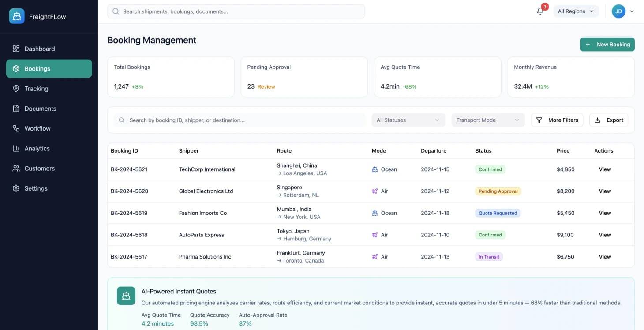Screen dimensions: 644x330
Task: View booking BK-2024-5620 details
Action: pyautogui.click(x=605, y=191)
